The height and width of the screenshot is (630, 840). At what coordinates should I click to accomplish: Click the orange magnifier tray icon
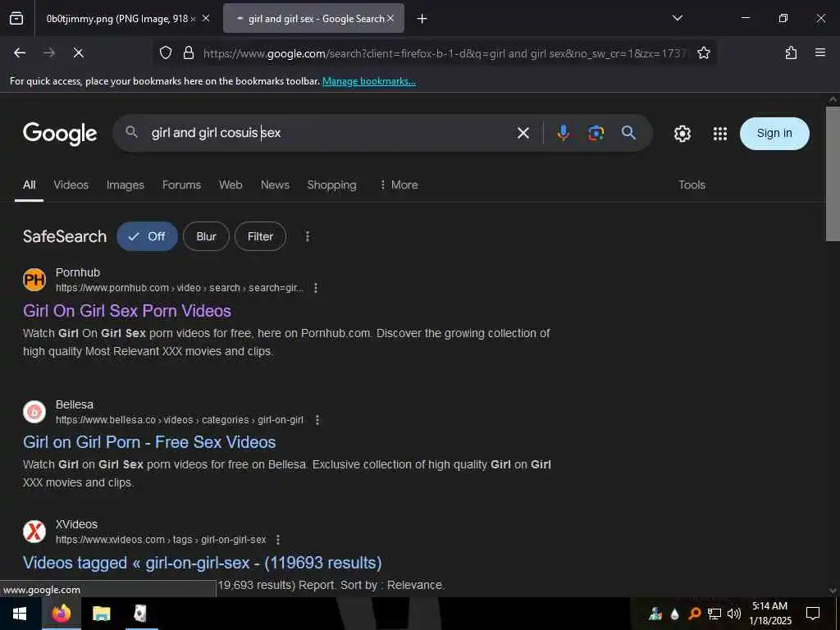(x=695, y=614)
